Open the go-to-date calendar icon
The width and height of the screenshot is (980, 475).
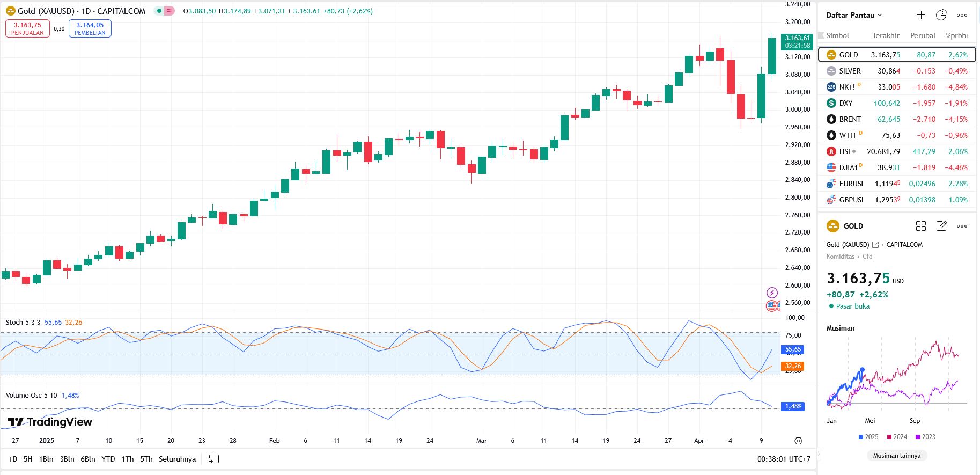(213, 459)
